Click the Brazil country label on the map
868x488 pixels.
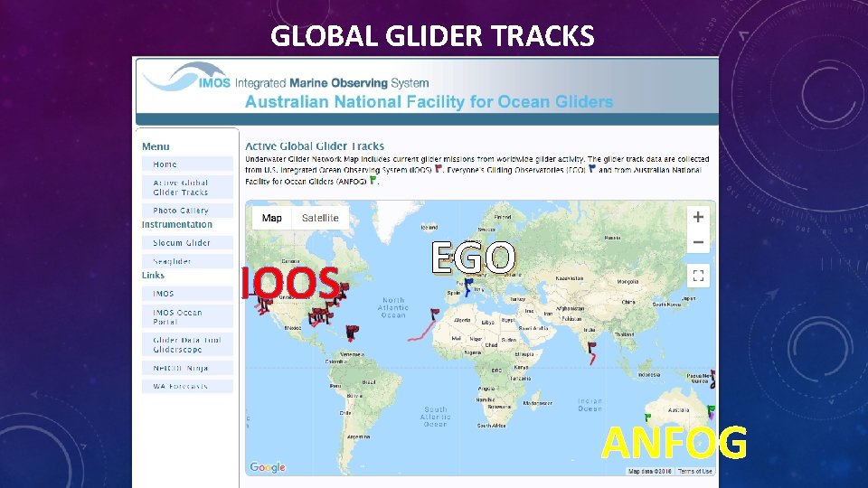(x=369, y=382)
